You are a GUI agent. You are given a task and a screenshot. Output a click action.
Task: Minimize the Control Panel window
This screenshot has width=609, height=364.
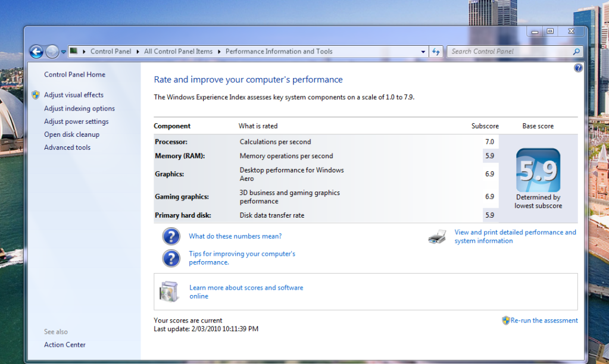(535, 32)
